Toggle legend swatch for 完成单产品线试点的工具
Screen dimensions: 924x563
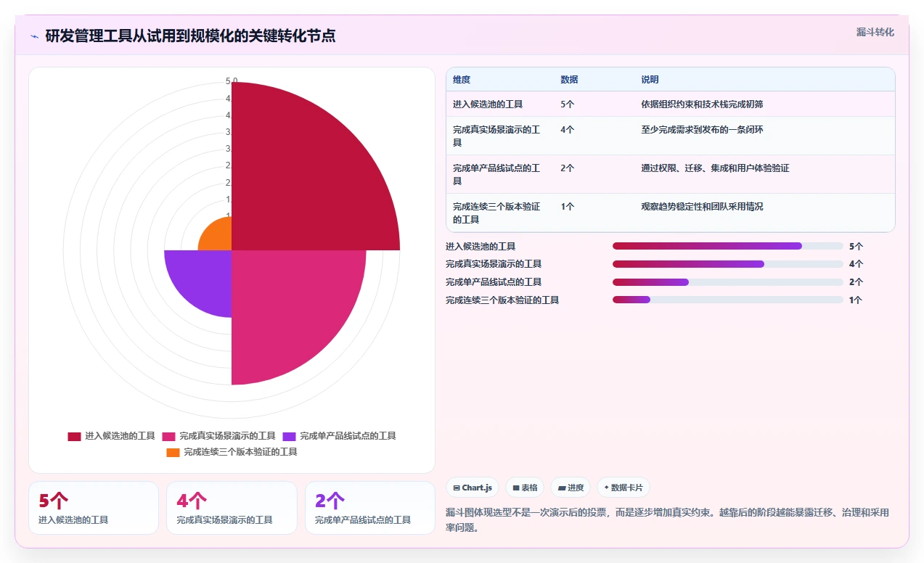tap(290, 436)
